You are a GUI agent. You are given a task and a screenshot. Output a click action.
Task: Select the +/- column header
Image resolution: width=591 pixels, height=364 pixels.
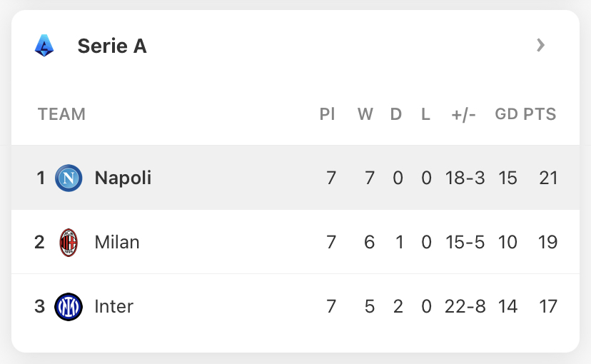click(x=464, y=114)
